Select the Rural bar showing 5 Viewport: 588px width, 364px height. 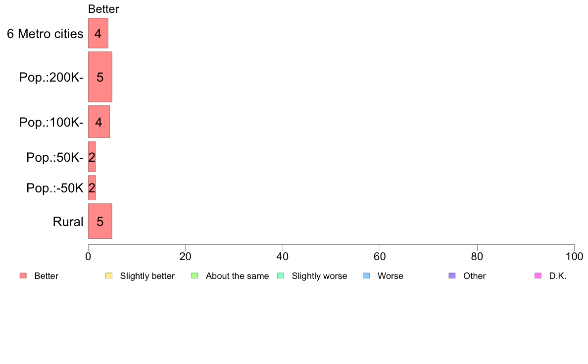(100, 221)
